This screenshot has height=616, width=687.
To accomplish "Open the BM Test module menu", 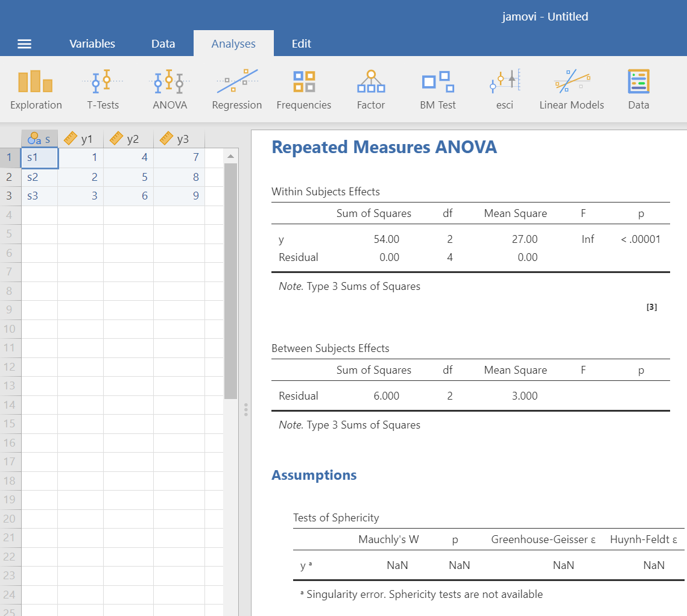I will pyautogui.click(x=438, y=90).
